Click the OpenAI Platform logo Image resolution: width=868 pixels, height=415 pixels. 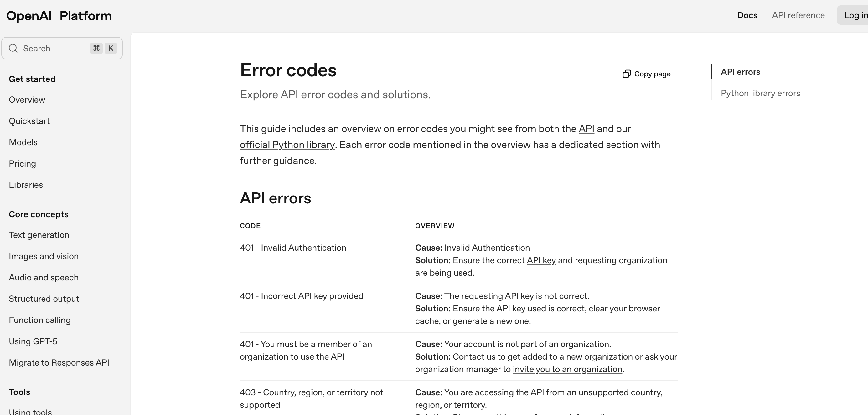point(59,16)
